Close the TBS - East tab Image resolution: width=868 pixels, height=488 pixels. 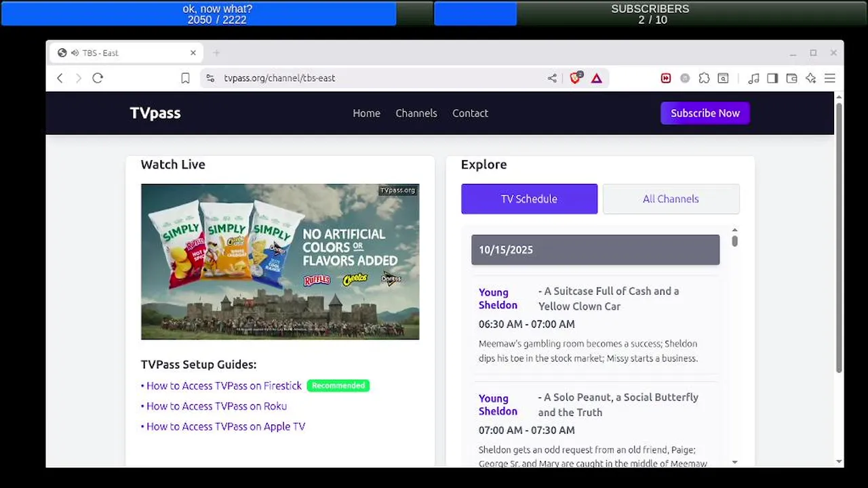point(193,53)
